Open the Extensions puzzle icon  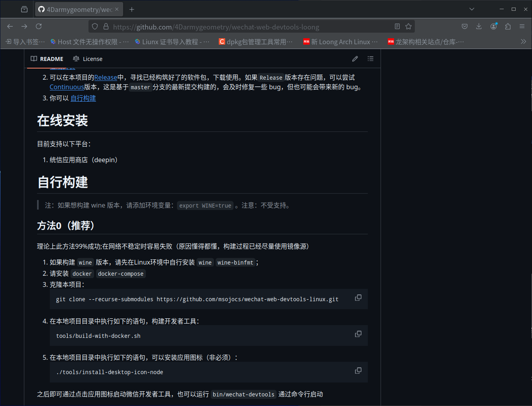508,26
